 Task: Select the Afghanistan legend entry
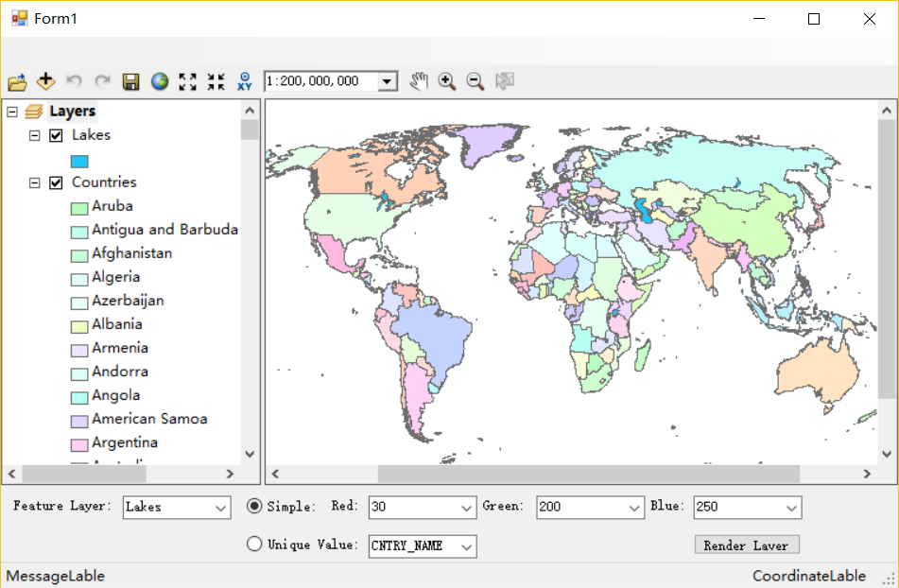[x=131, y=253]
